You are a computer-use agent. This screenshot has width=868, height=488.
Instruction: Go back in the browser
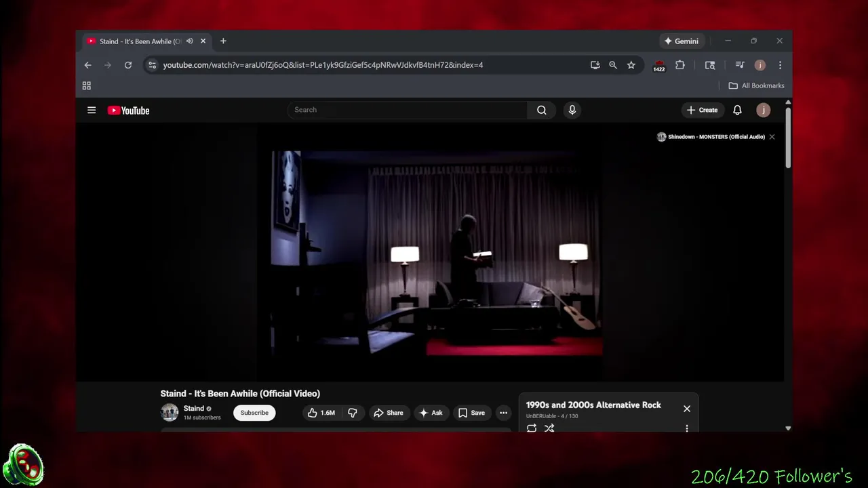pos(87,65)
